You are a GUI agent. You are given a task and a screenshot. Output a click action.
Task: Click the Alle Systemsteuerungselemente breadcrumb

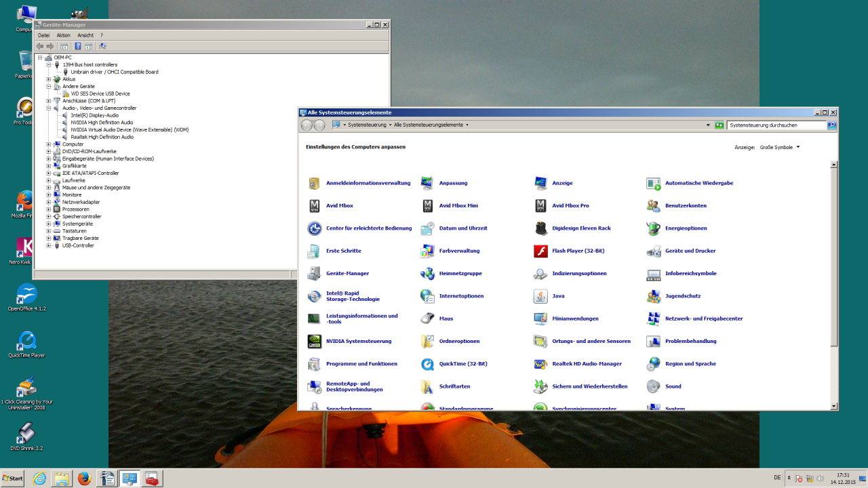click(x=429, y=125)
